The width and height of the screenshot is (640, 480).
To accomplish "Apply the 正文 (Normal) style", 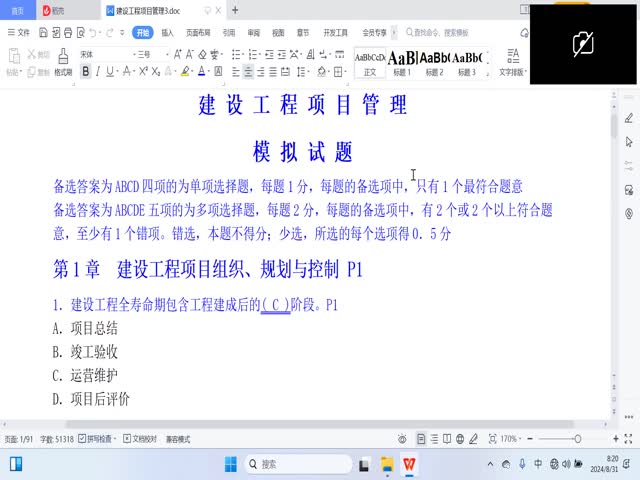I will click(x=370, y=64).
